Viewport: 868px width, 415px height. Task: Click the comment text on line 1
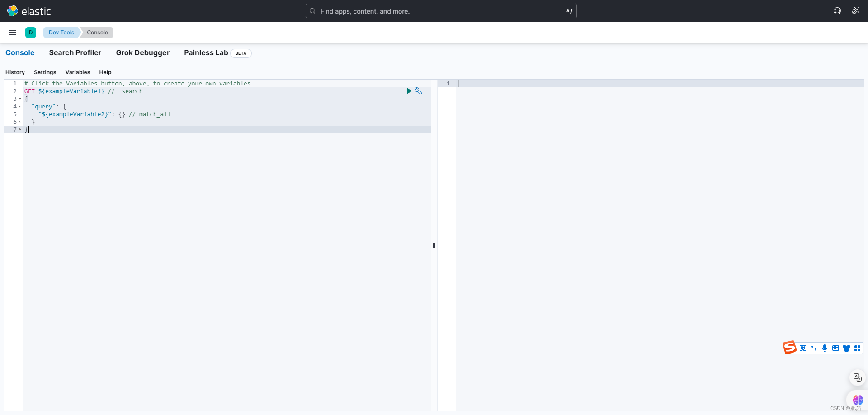pyautogui.click(x=139, y=84)
